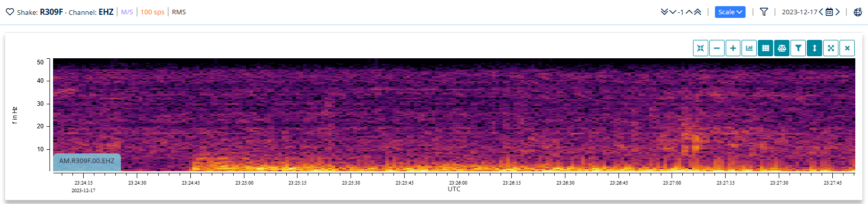Expand chart to fullscreen
This screenshot has height=204, width=868.
point(831,48)
